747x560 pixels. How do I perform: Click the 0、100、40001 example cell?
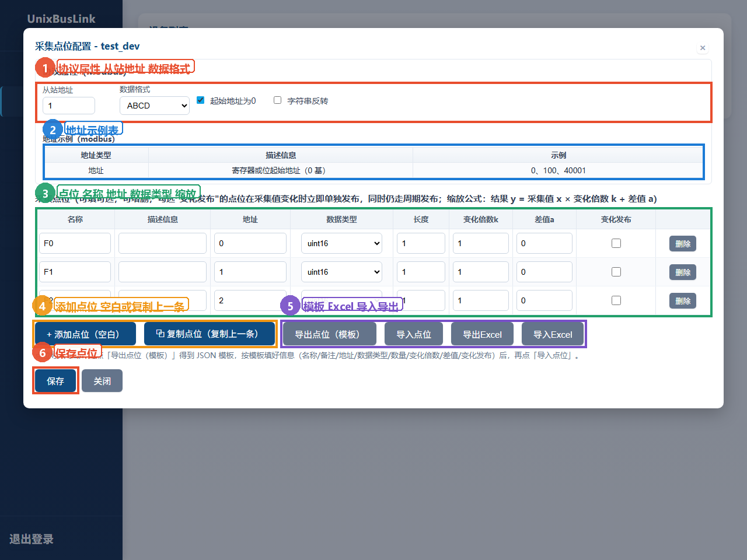tap(558, 170)
